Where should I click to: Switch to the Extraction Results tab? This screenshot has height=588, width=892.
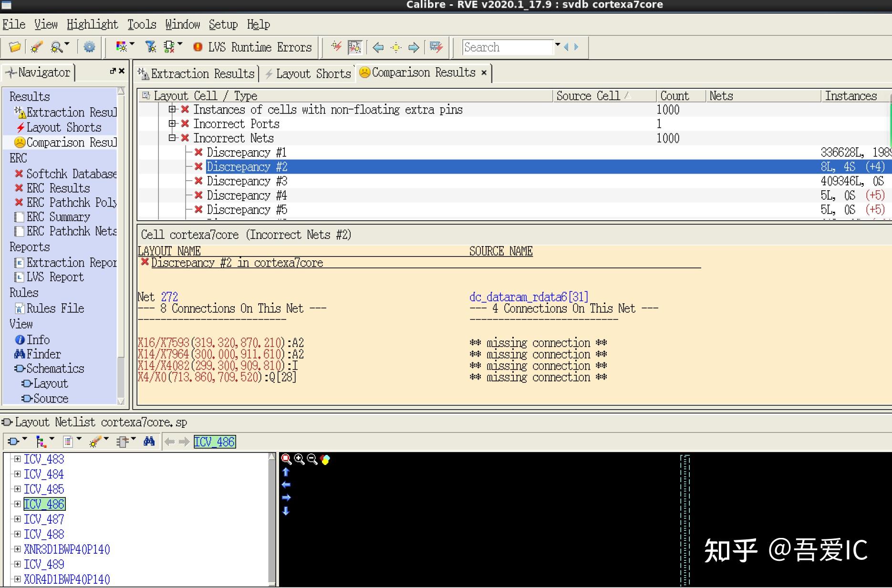tap(197, 73)
